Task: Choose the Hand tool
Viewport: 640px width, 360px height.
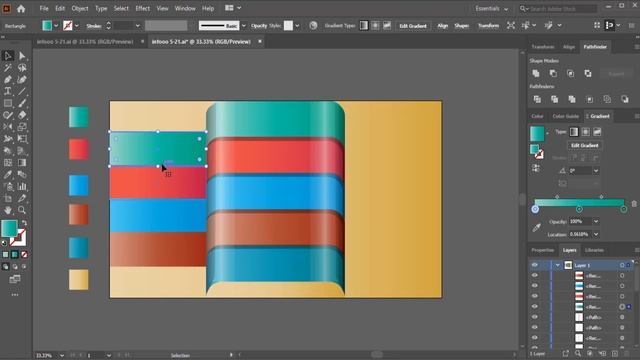Action: point(8,210)
